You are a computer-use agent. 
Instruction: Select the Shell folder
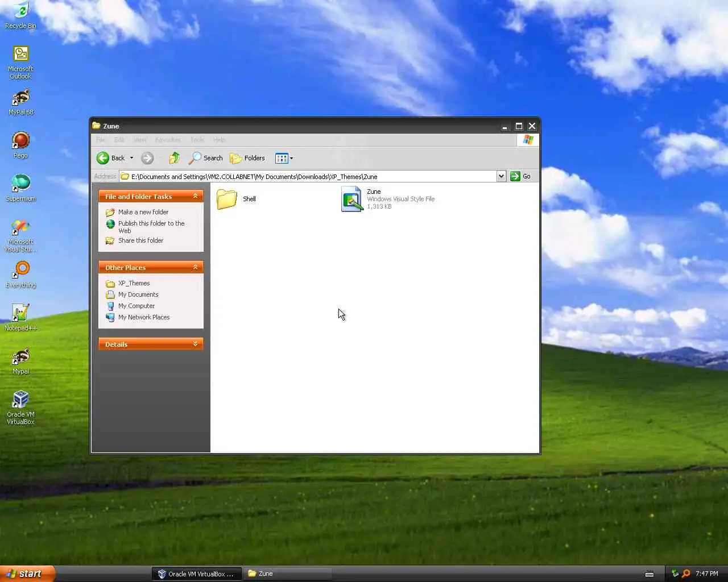[237, 199]
